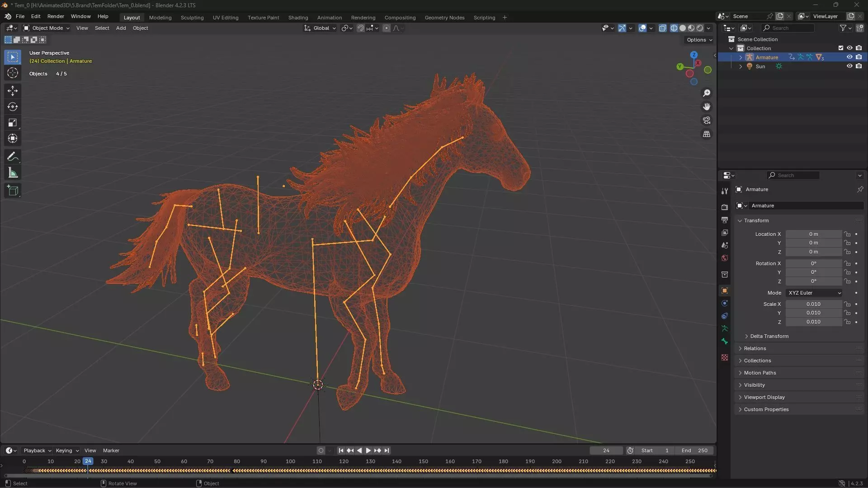Click the Pan view hand icon
This screenshot has height=488, width=868.
(707, 107)
